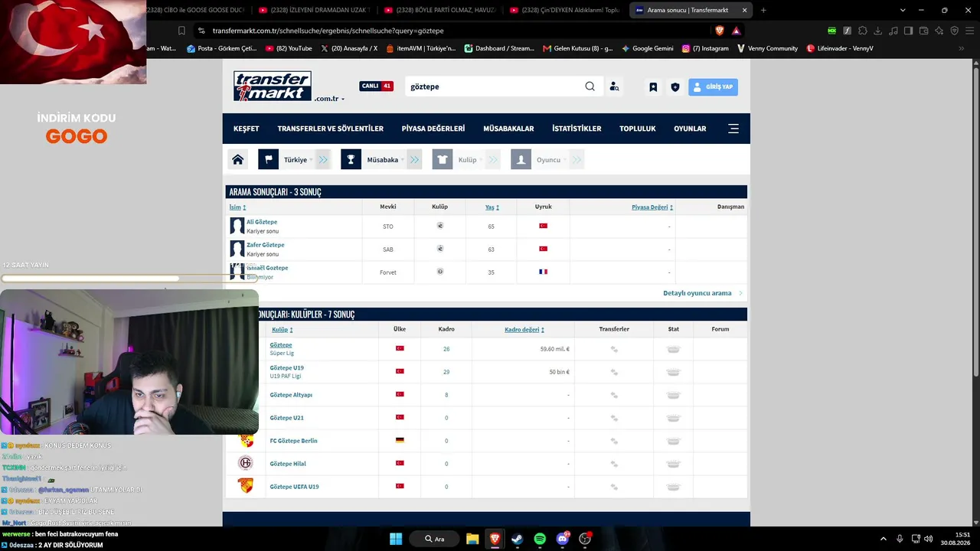980x551 pixels.
Task: Open transfers icon for Göztepe Süper Lig row
Action: click(x=614, y=349)
